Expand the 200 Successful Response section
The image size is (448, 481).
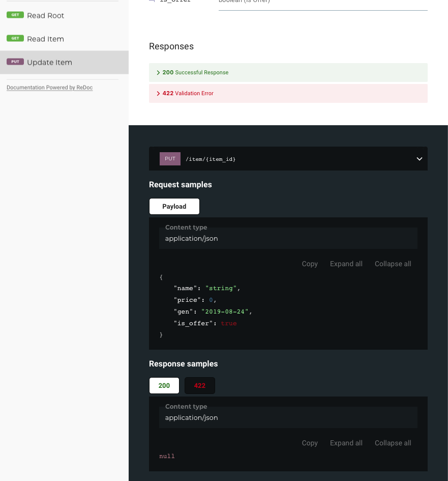(288, 72)
